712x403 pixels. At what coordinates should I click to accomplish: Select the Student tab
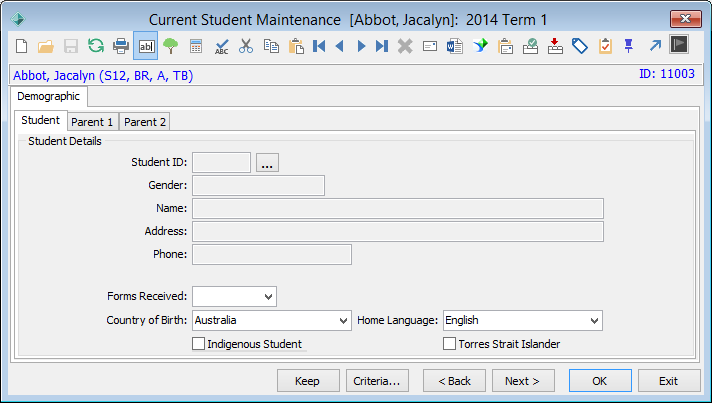40,120
